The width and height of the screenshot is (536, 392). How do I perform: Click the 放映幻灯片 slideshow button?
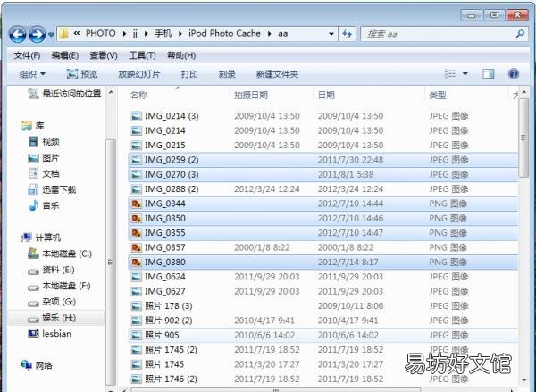(x=138, y=74)
